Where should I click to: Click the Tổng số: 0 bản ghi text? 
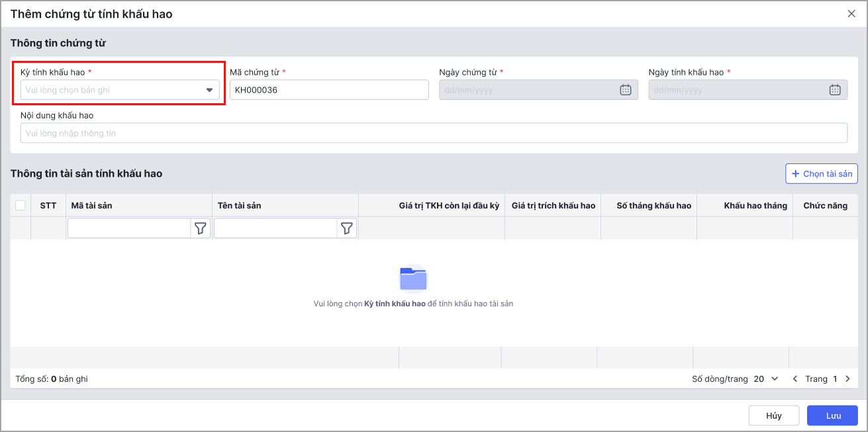[52, 379]
